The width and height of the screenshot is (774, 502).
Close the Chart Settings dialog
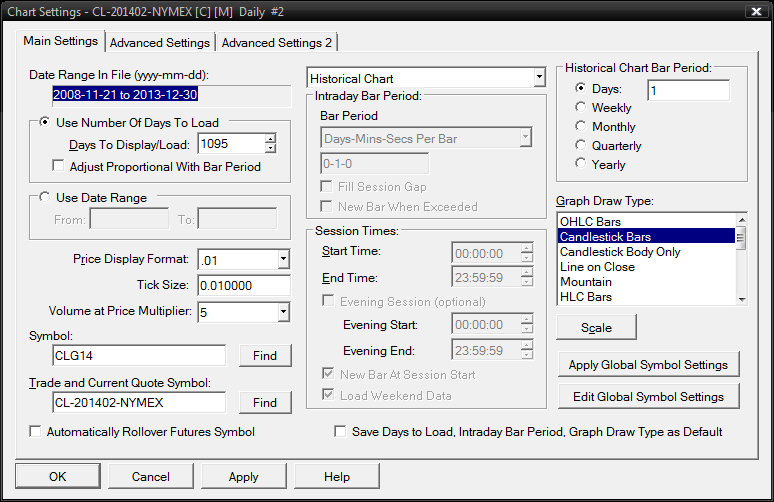pyautogui.click(x=756, y=11)
